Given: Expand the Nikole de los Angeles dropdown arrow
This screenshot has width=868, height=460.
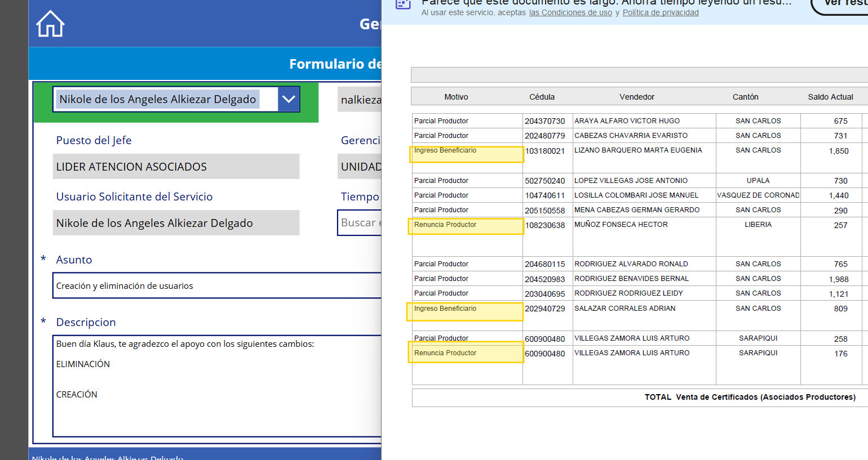Looking at the screenshot, I should 289,99.
